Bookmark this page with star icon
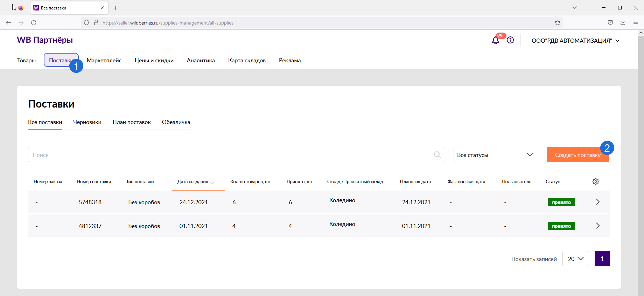Screen dimensions: 644x296 [558, 23]
